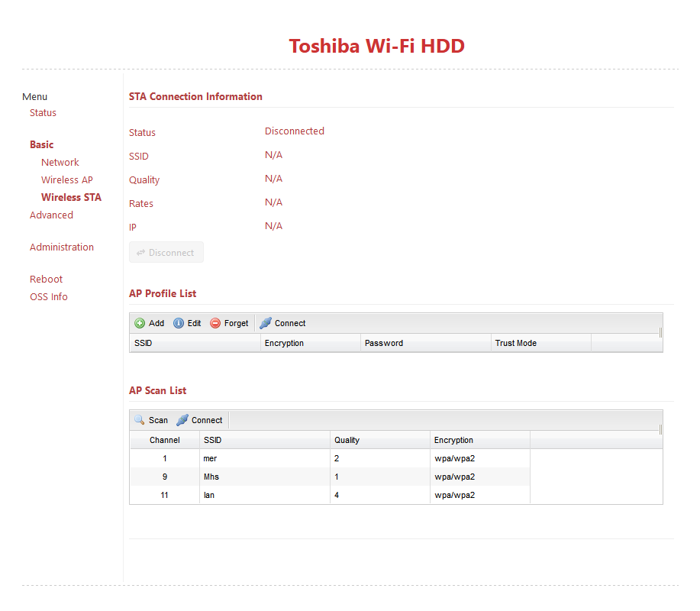
Task: Select the scanned network named mer
Action: click(210, 458)
